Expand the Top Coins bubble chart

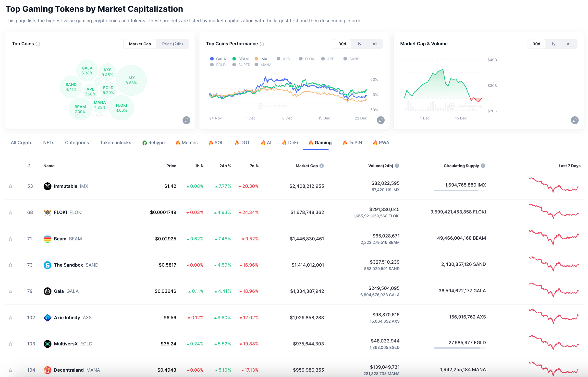point(186,120)
